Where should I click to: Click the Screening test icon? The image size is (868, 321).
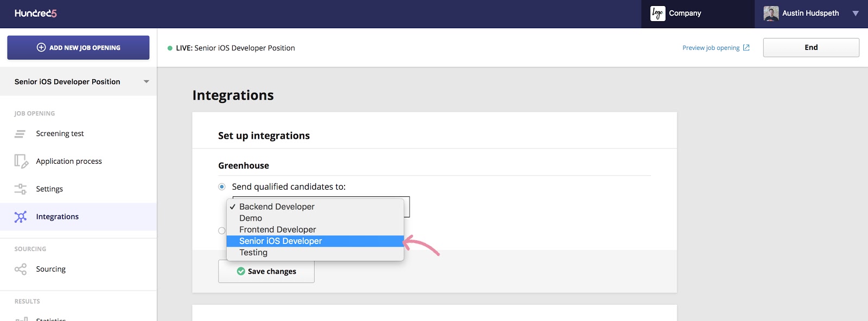tap(20, 134)
